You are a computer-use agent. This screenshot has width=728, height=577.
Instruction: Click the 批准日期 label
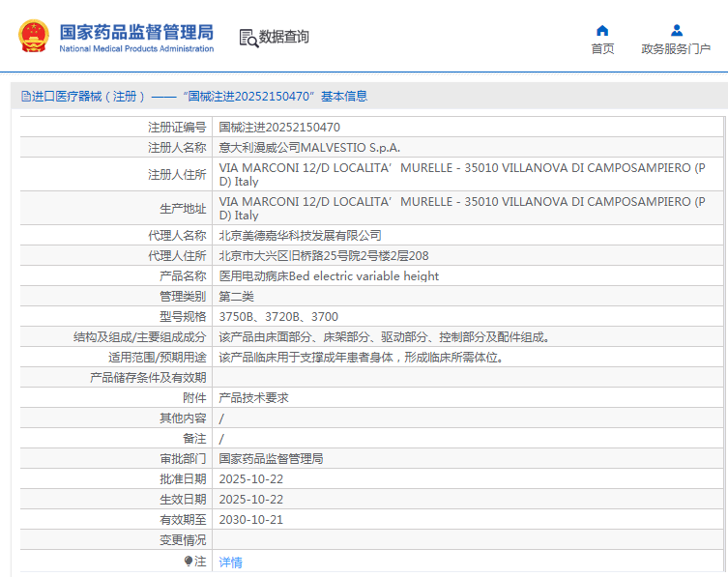click(183, 479)
